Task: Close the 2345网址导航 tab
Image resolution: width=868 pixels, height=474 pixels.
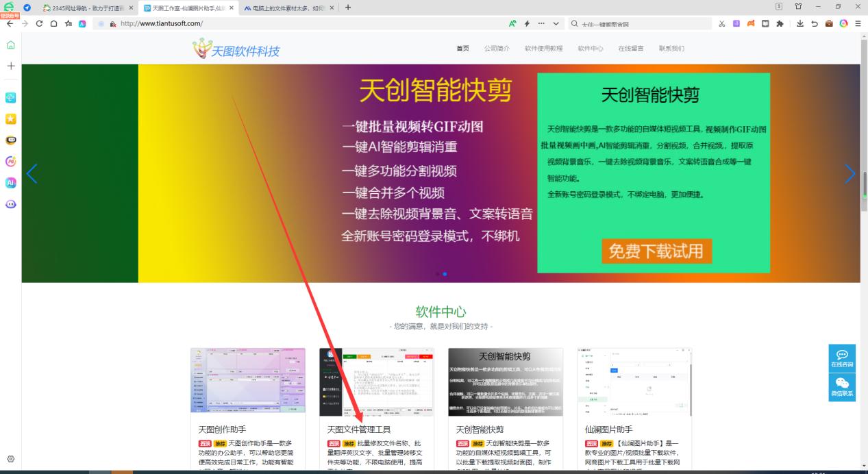Action: tap(131, 8)
